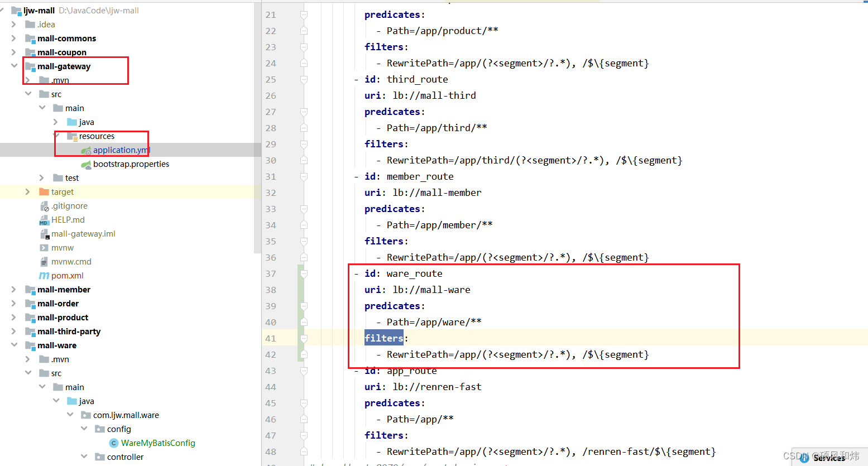This screenshot has width=868, height=466.
Task: Click the pom.xml Maven icon
Action: [x=44, y=276]
